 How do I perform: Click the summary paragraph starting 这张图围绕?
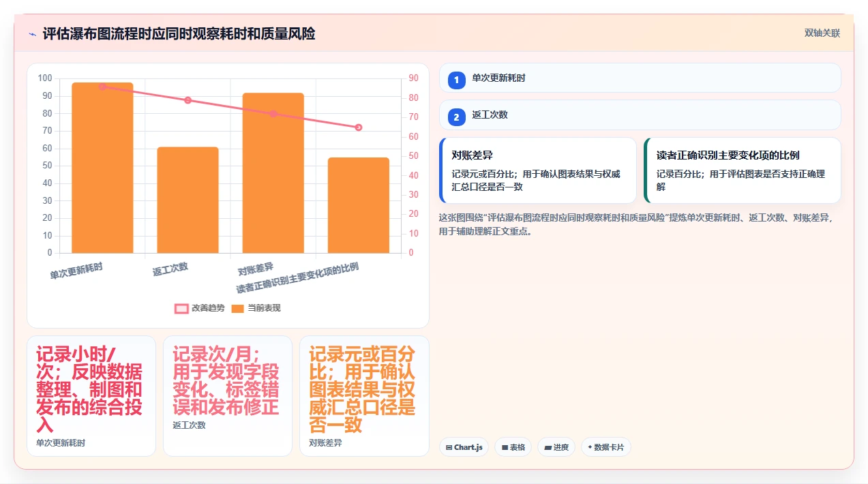638,225
